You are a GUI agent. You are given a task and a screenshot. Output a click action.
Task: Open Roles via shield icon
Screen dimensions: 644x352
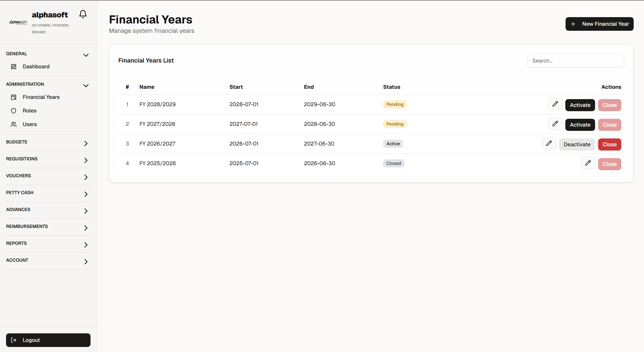(14, 111)
